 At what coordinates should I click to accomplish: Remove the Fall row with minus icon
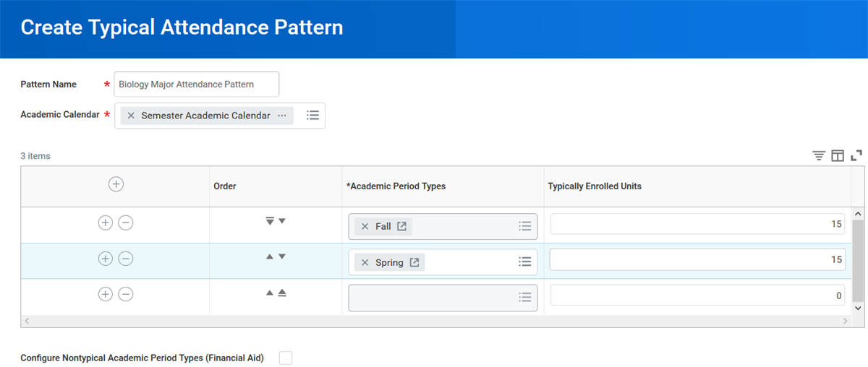tap(126, 223)
